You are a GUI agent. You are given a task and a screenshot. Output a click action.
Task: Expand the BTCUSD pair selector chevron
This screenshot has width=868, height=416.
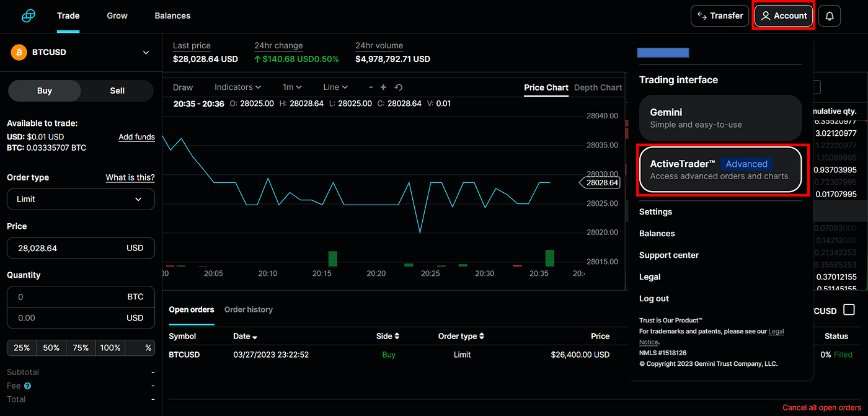point(146,53)
